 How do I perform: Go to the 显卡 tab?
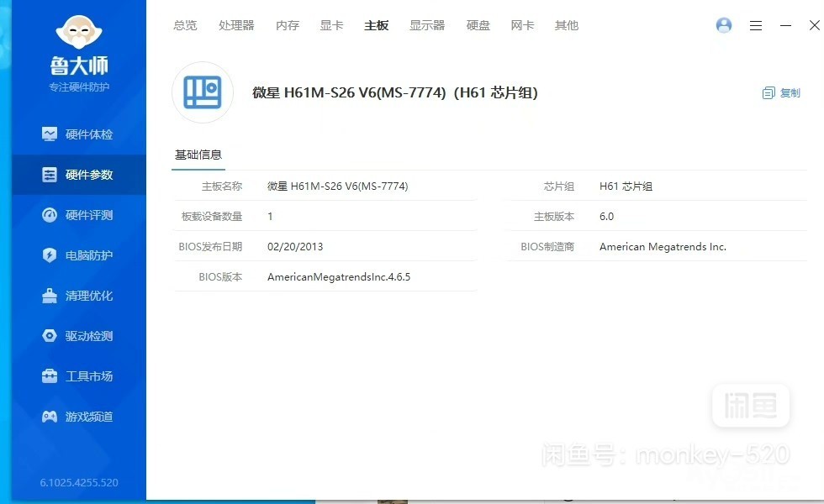click(331, 25)
